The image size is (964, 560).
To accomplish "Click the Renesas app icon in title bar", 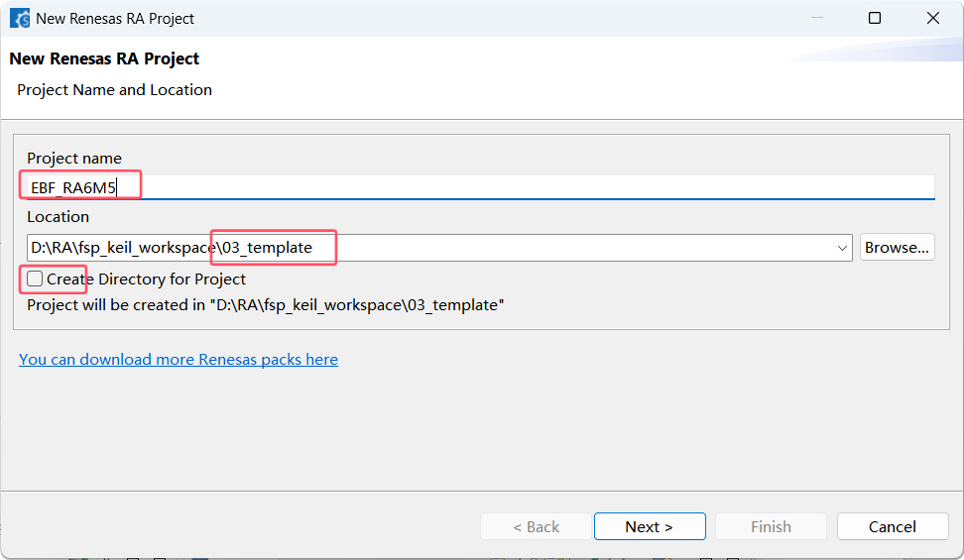I will coord(20,19).
